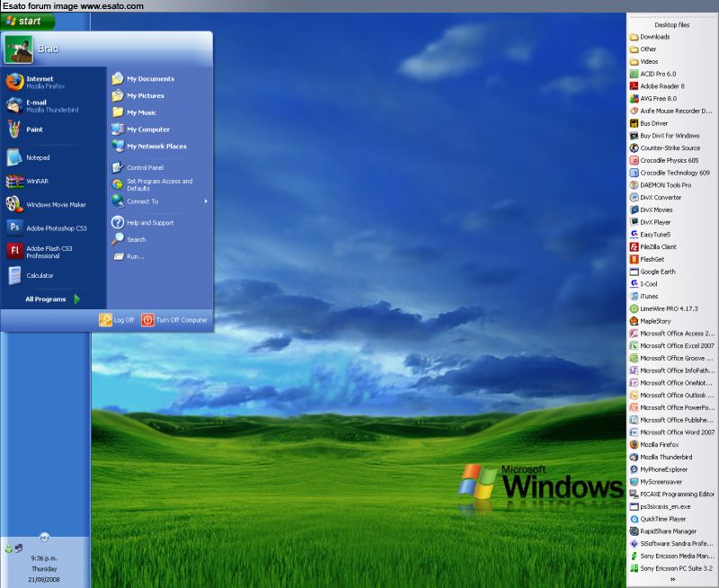The width and height of the screenshot is (719, 588).
Task: Launch MyPhoneExplorer shortcut
Action: (659, 469)
